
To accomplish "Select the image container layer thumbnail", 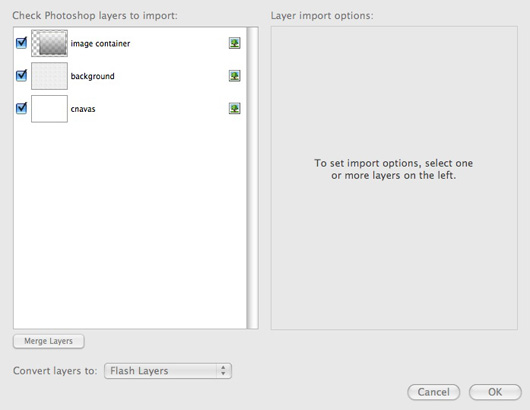I will pyautogui.click(x=49, y=43).
